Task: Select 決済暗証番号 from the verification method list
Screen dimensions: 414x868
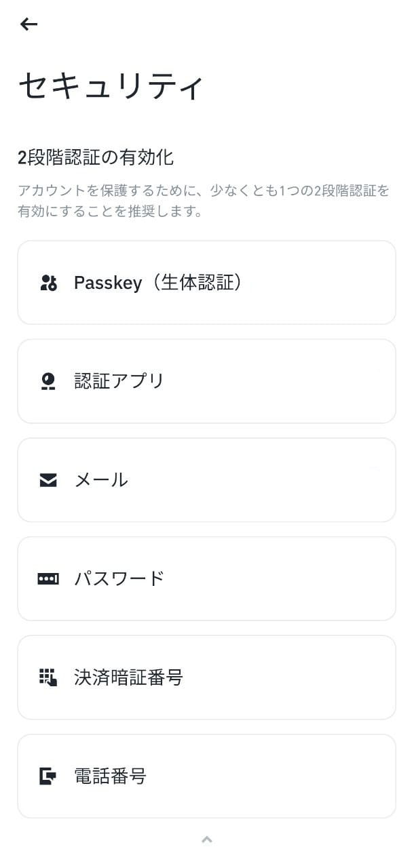Action: (x=206, y=677)
